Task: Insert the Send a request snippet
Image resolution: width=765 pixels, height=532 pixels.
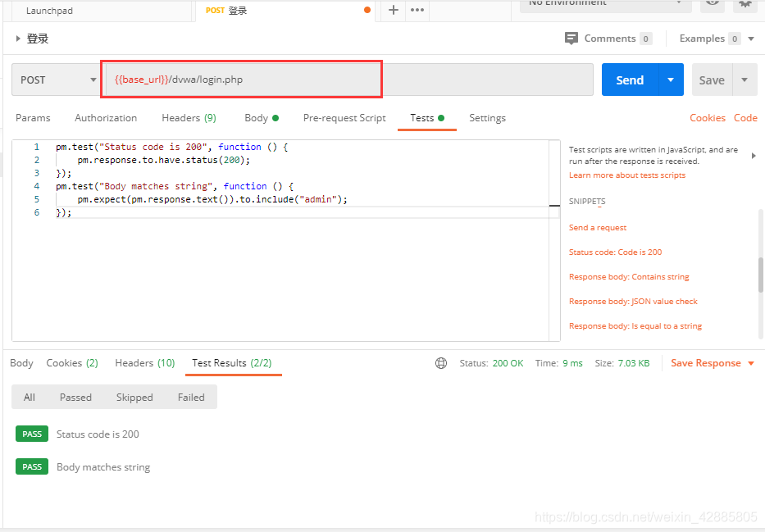Action: pyautogui.click(x=598, y=228)
